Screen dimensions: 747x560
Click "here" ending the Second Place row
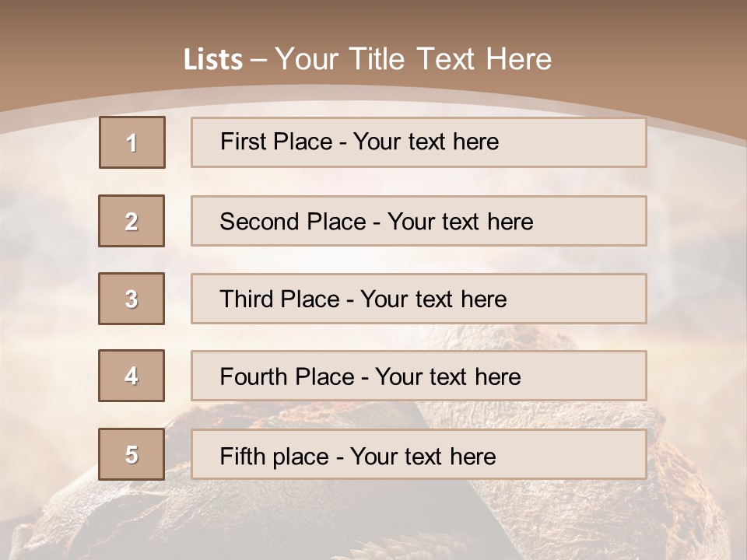pyautogui.click(x=510, y=222)
